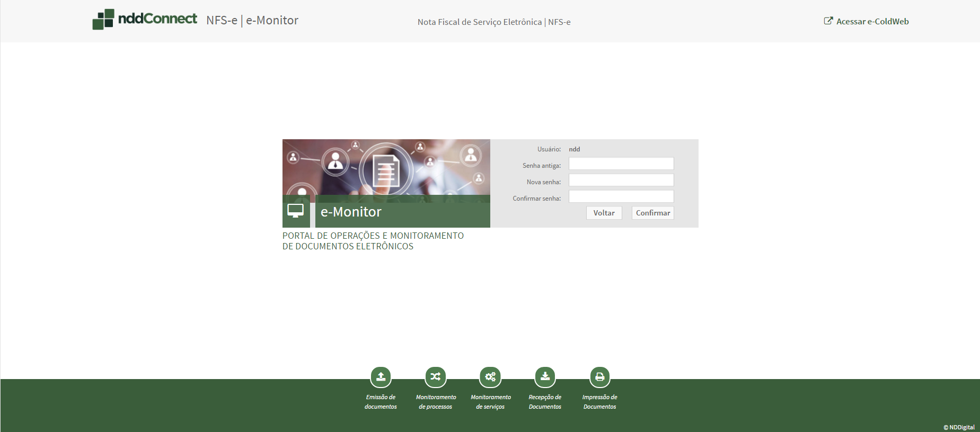Viewport: 980px width, 432px height.
Task: Click the Confirmar button
Action: [x=653, y=213]
